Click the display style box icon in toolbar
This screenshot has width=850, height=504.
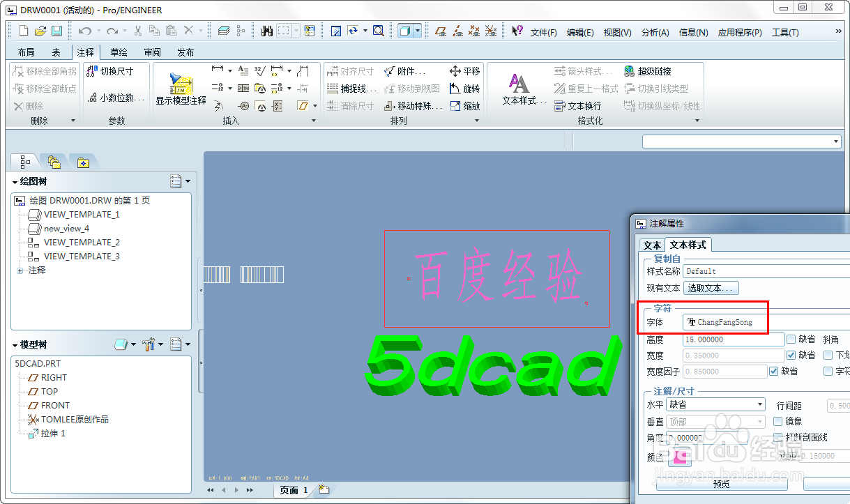pyautogui.click(x=404, y=31)
